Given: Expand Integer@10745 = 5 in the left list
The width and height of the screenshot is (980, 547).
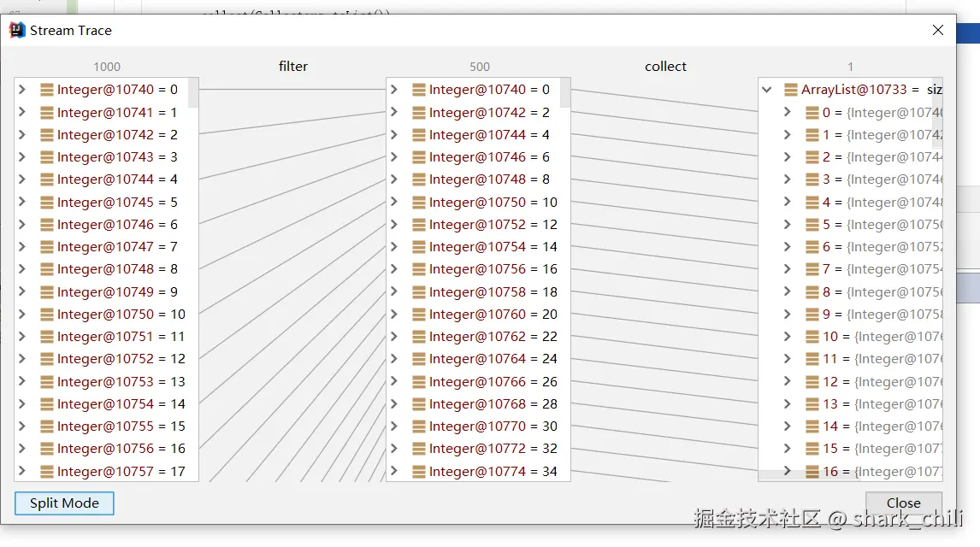Looking at the screenshot, I should [22, 202].
